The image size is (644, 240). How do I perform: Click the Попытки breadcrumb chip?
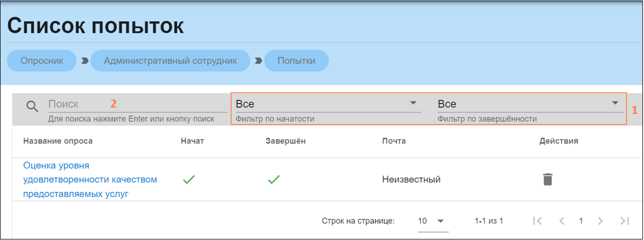point(296,61)
